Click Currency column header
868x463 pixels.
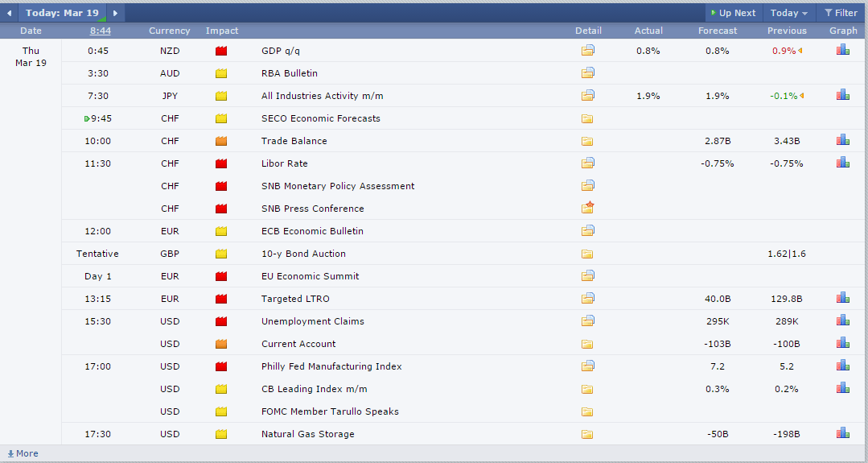170,31
